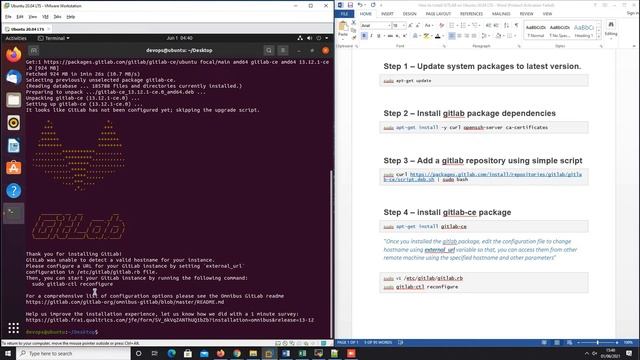Apply the Heading 1 style
640x360 pixels.
click(584, 31)
